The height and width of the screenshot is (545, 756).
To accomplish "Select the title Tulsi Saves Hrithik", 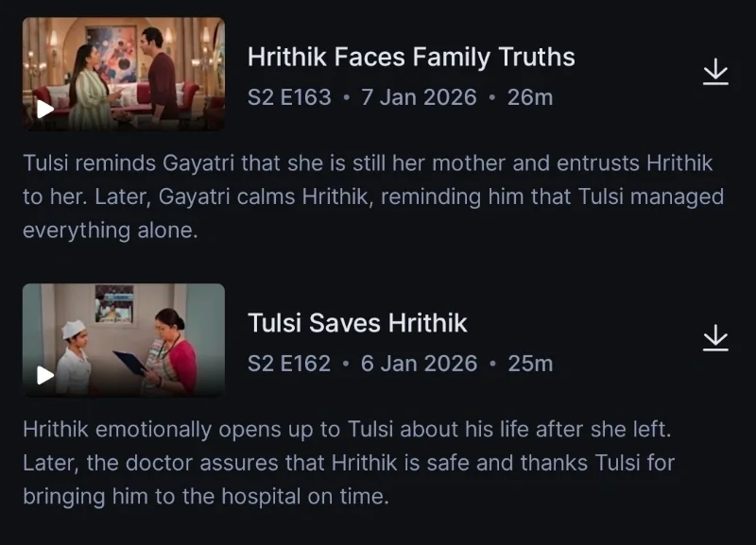I will 357,323.
